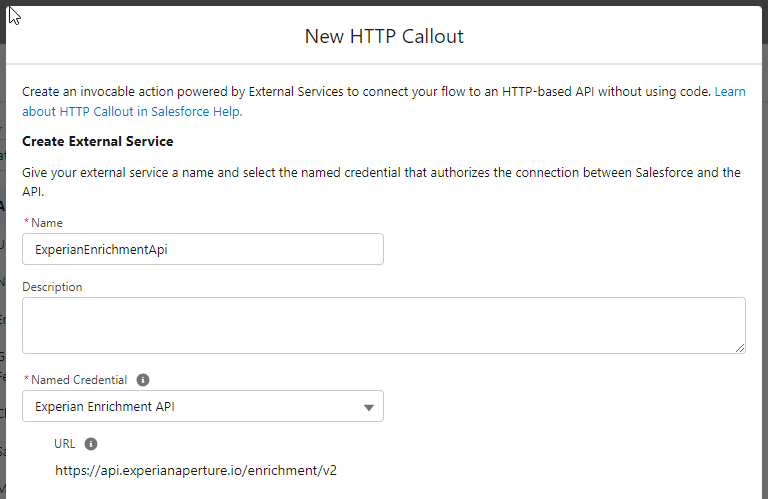Screen dimensions: 768x499
Task: Click the red required asterisk beside Name
Action: (26, 222)
